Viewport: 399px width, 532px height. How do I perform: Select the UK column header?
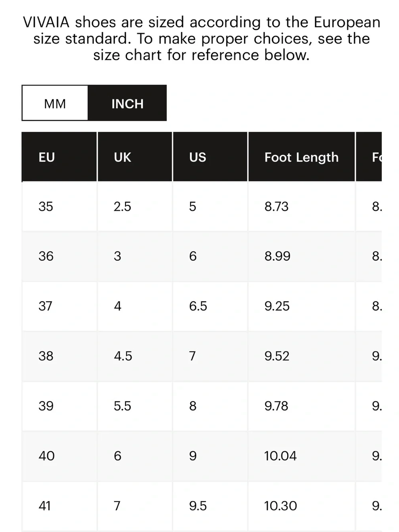135,157
